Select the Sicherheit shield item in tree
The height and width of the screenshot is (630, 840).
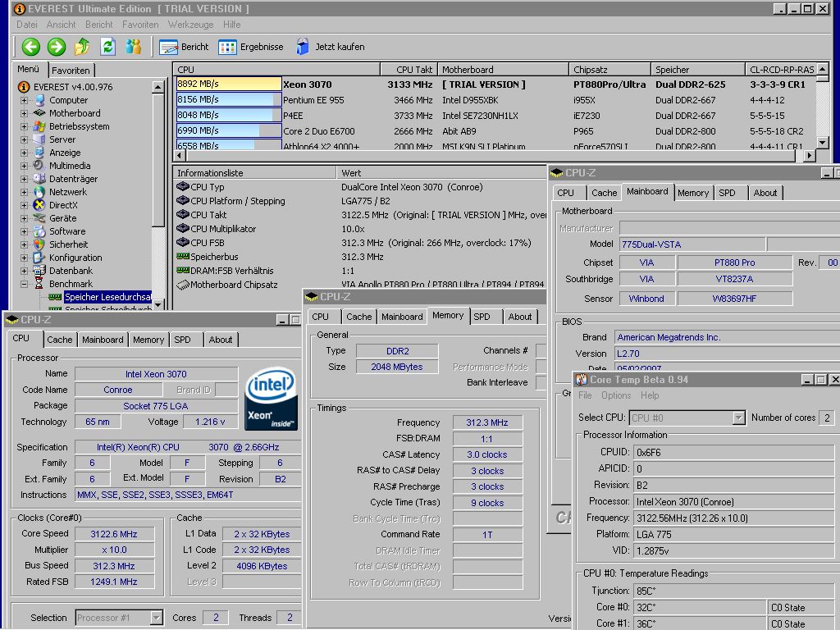pyautogui.click(x=67, y=244)
